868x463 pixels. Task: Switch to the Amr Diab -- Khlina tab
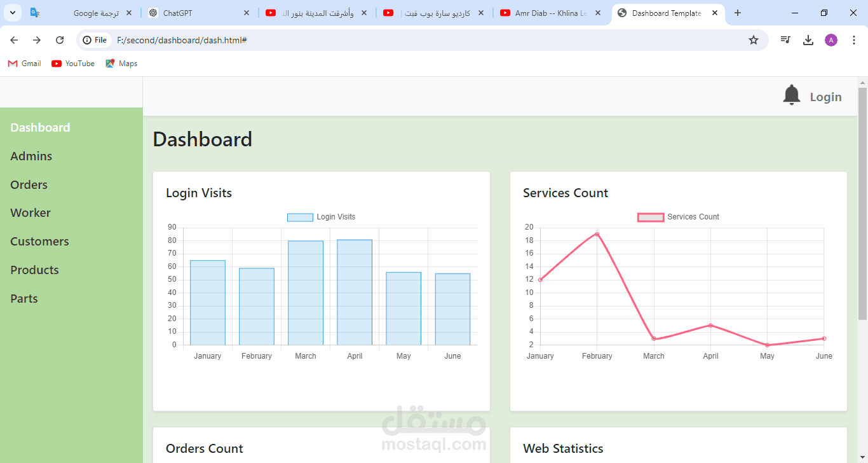[550, 13]
